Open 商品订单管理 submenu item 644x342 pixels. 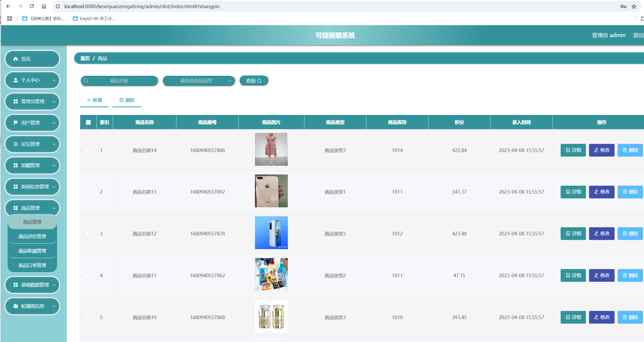point(32,265)
